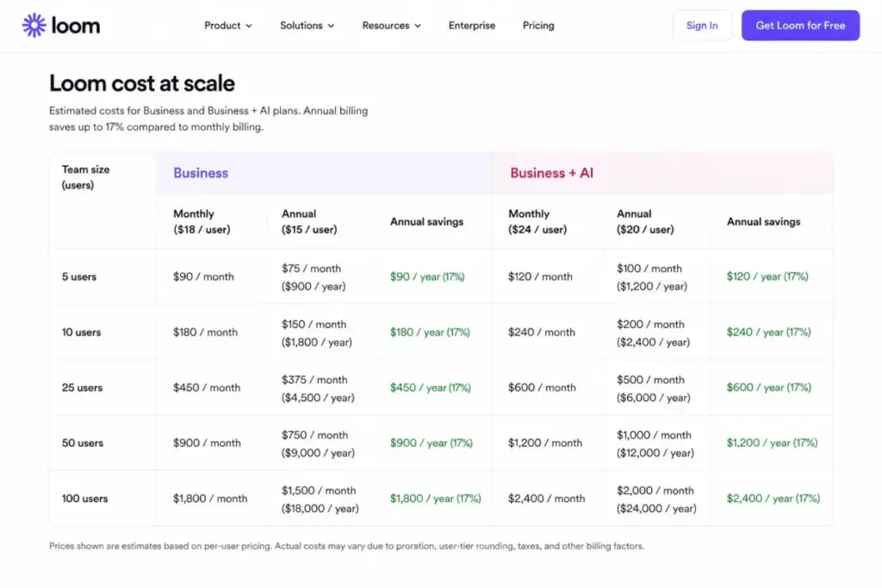Open the Pricing page link
The image size is (882, 588).
tap(538, 25)
